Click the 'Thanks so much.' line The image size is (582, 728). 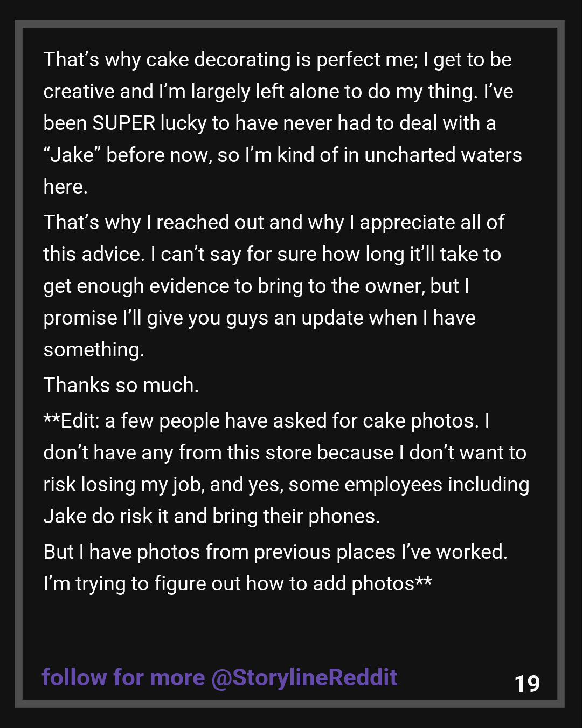(x=121, y=385)
